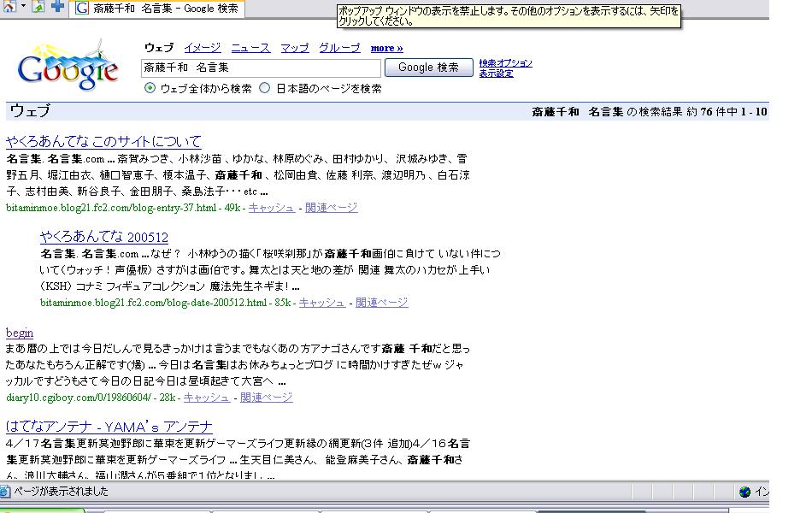Open 関連ページ for diary10.cgiboy.com result
812x513 pixels.
coord(266,398)
